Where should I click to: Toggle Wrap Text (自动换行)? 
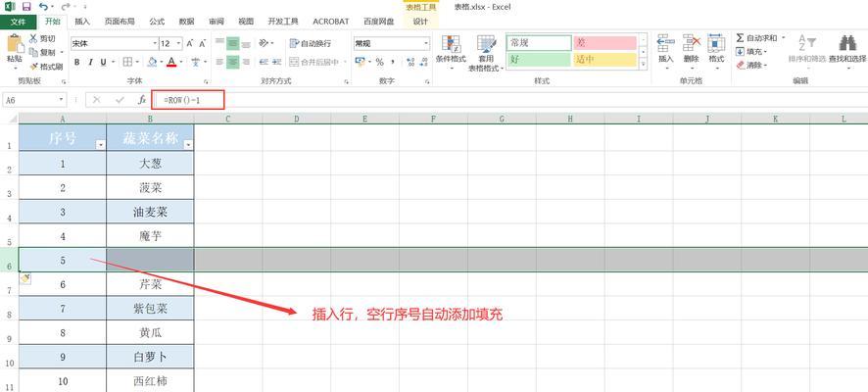pos(310,44)
